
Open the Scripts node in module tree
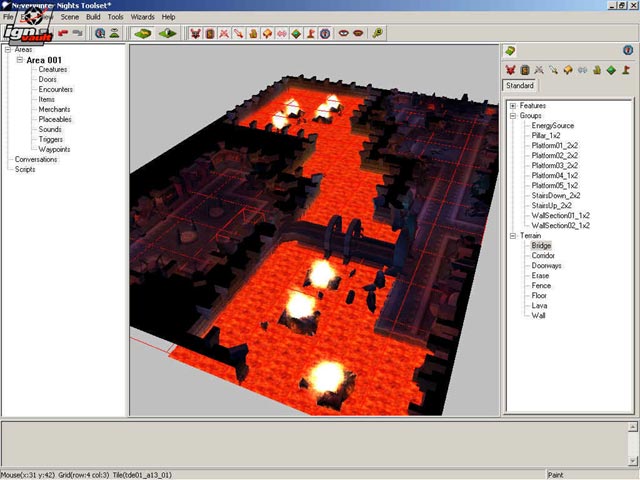point(26,169)
